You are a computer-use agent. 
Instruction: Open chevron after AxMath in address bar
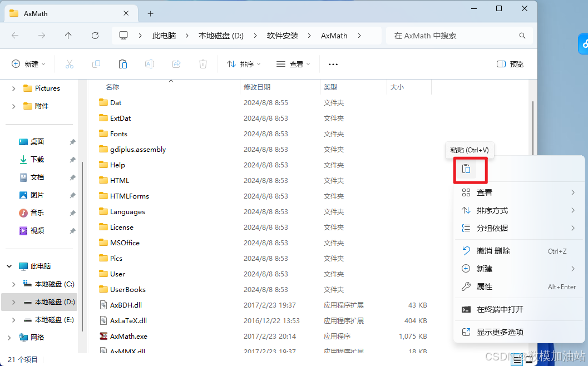pyautogui.click(x=359, y=36)
